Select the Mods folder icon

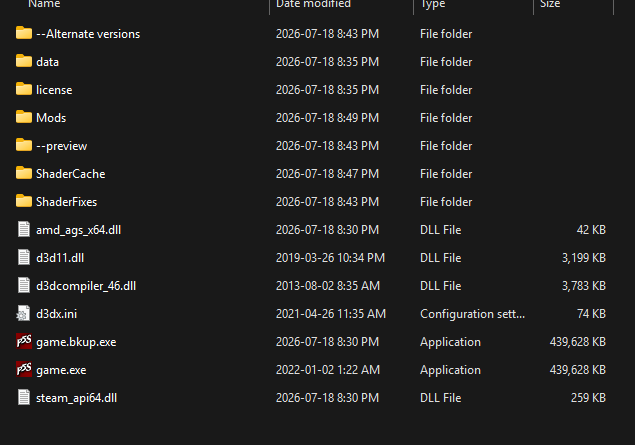[x=24, y=117]
